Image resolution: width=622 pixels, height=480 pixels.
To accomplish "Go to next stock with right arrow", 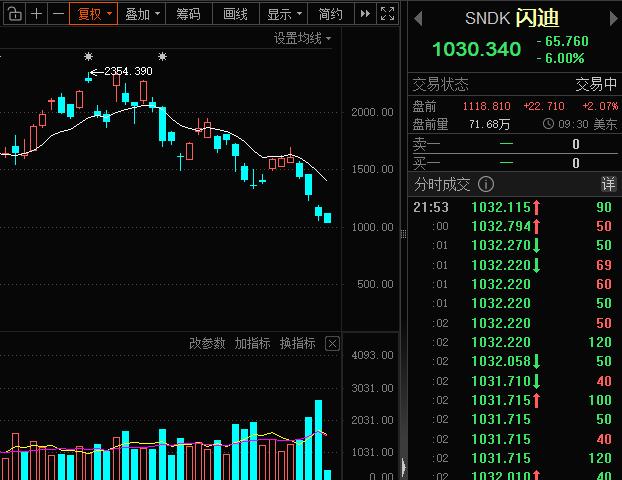I will pyautogui.click(x=614, y=19).
